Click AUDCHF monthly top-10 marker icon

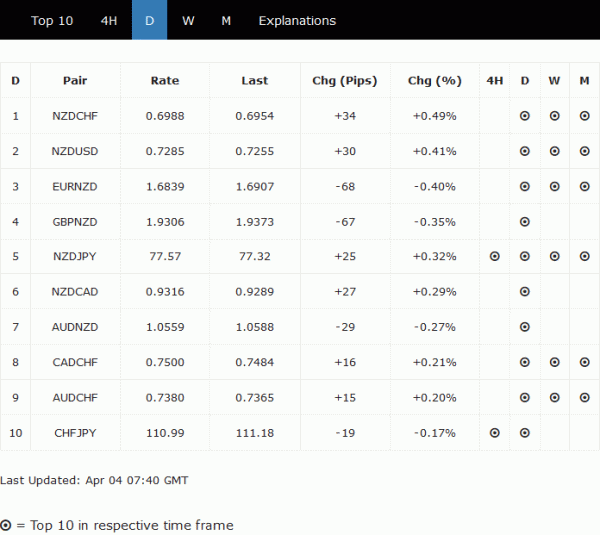[584, 398]
